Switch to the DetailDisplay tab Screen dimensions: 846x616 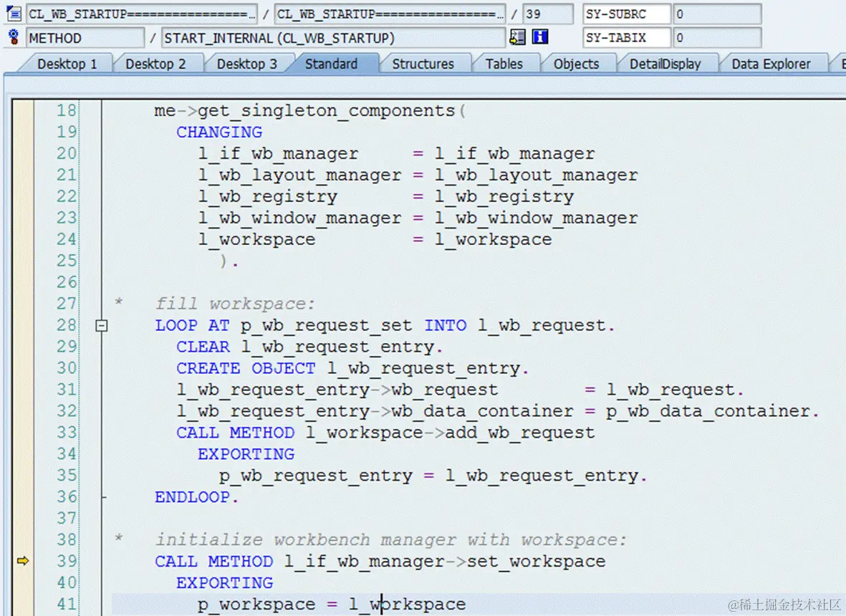coord(665,64)
